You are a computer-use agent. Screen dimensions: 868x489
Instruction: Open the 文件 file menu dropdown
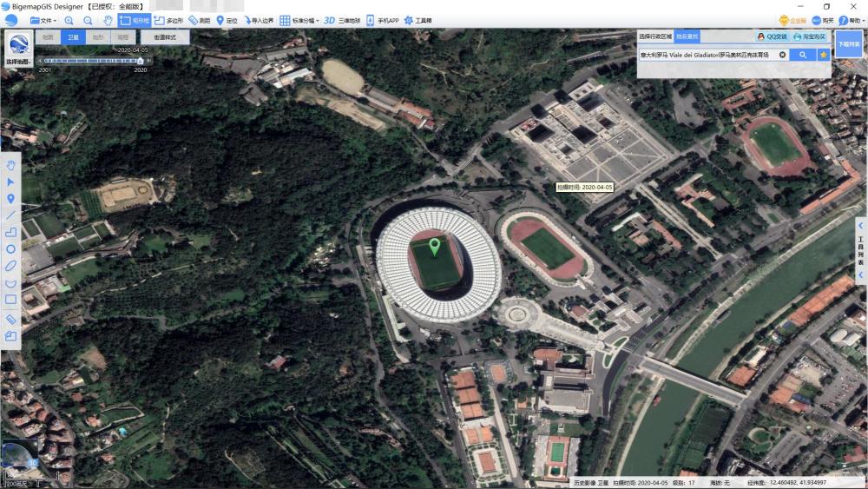click(x=43, y=21)
